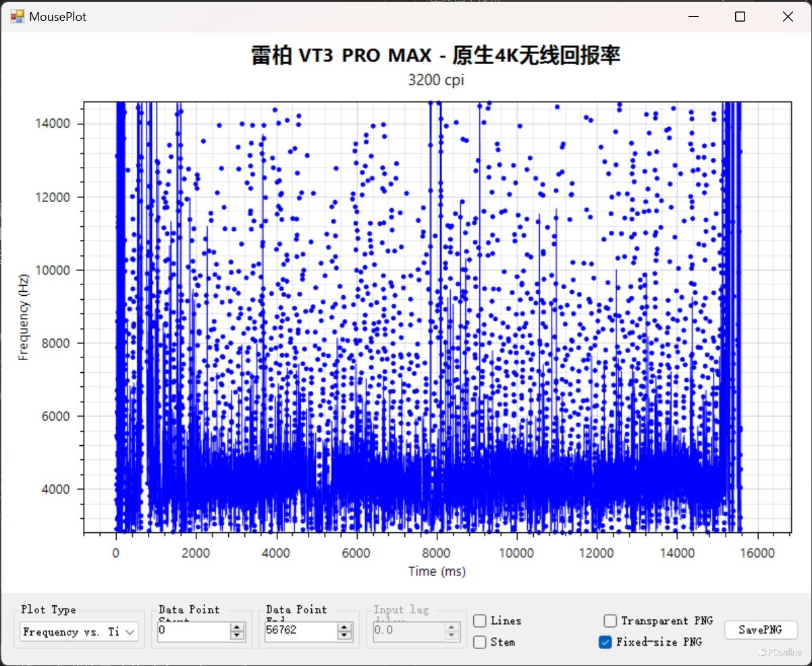The image size is (812, 666).
Task: Increment Data Point End with up arrow
Action: (x=345, y=627)
